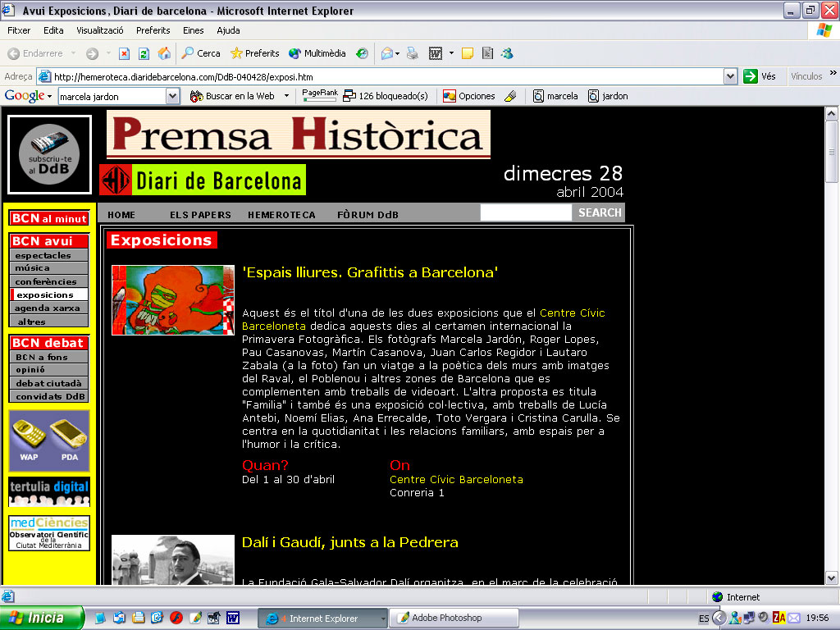Open the Buscar en la Web dropdown arrow
This screenshot has height=630, width=840.
[x=286, y=97]
